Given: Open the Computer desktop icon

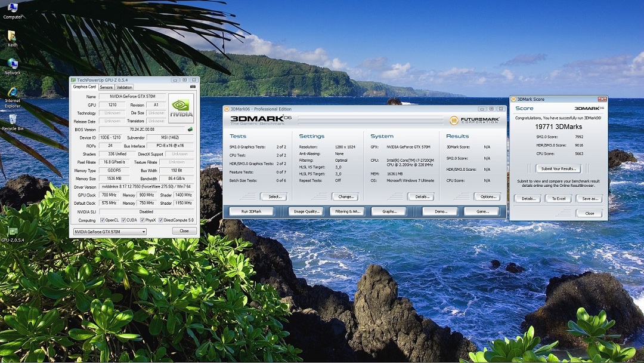Looking at the screenshot, I should tap(13, 11).
